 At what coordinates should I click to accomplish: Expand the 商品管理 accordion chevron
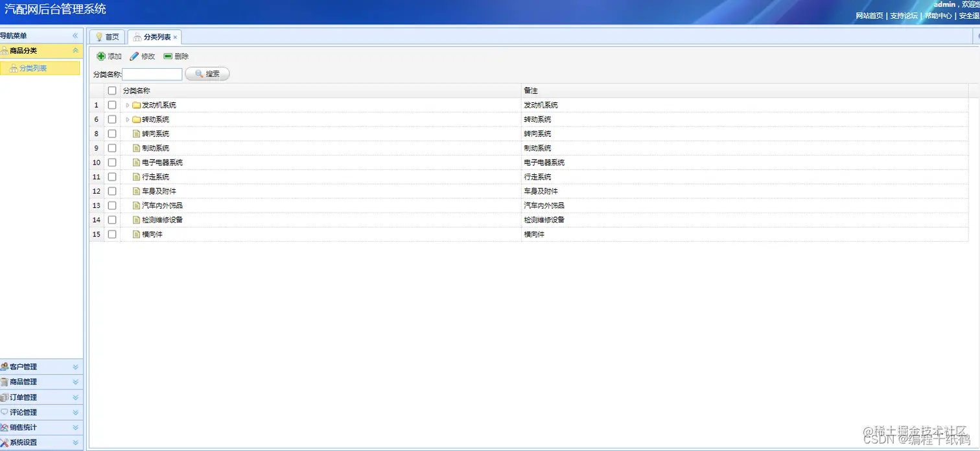(75, 382)
